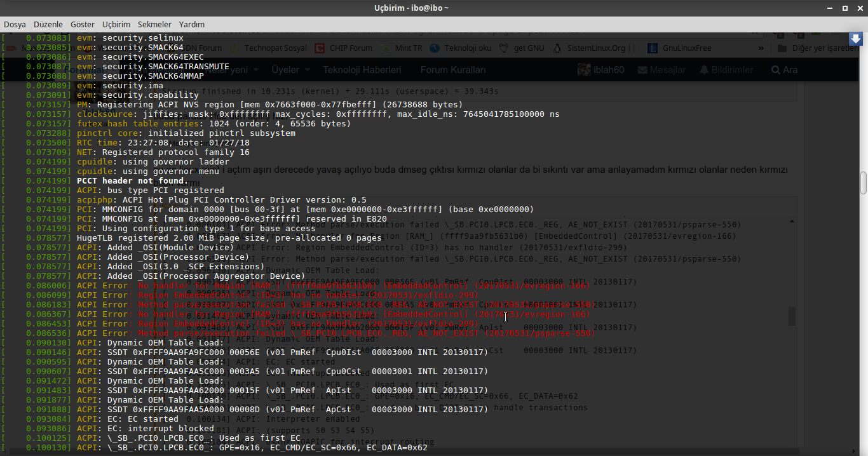Open the Uçbirim menu in the menu bar

pos(116,24)
